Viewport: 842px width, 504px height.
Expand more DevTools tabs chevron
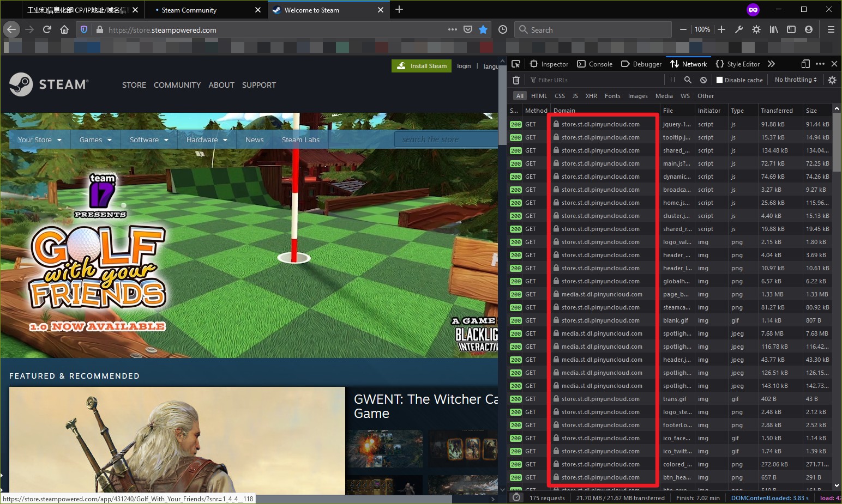click(x=771, y=64)
